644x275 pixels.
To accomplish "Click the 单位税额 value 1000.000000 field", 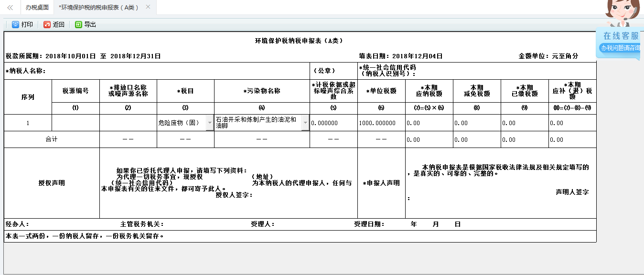I will click(x=381, y=122).
